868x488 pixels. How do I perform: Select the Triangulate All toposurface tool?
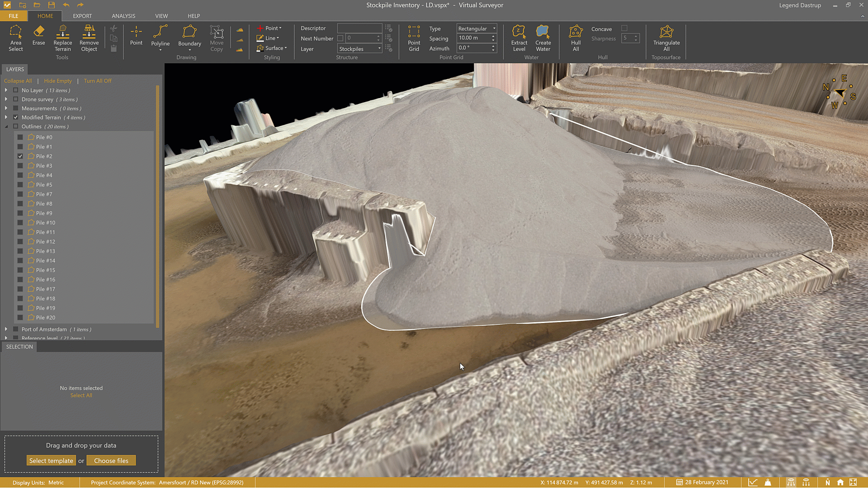(x=666, y=38)
